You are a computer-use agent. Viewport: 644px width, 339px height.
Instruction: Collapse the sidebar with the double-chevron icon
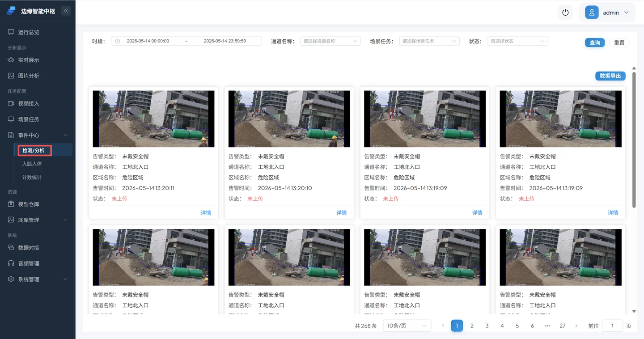point(66,11)
